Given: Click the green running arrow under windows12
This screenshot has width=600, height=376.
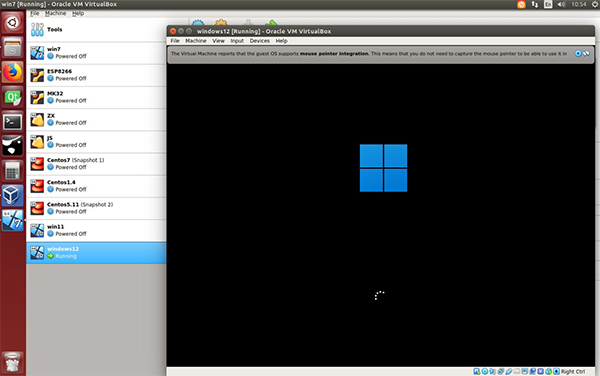Looking at the screenshot, I should (51, 256).
